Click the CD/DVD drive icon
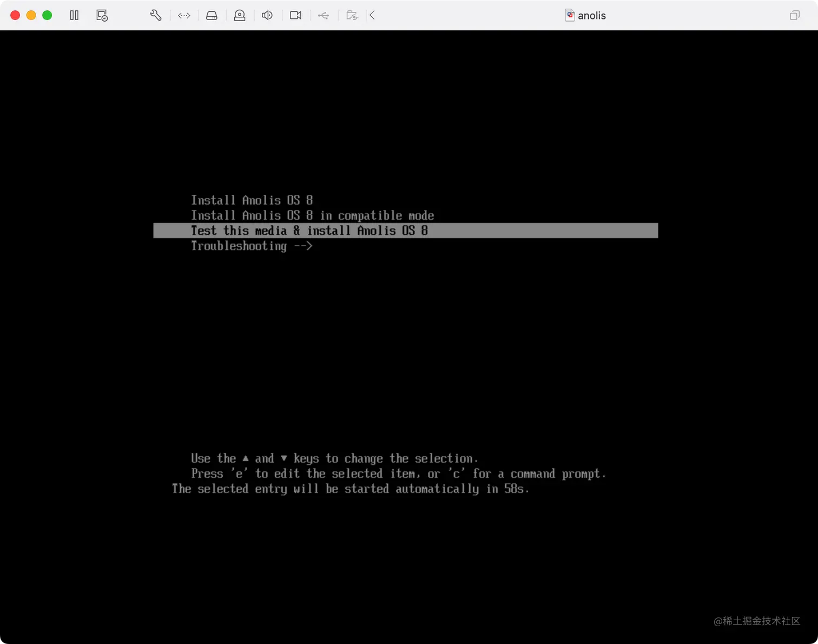 point(240,15)
